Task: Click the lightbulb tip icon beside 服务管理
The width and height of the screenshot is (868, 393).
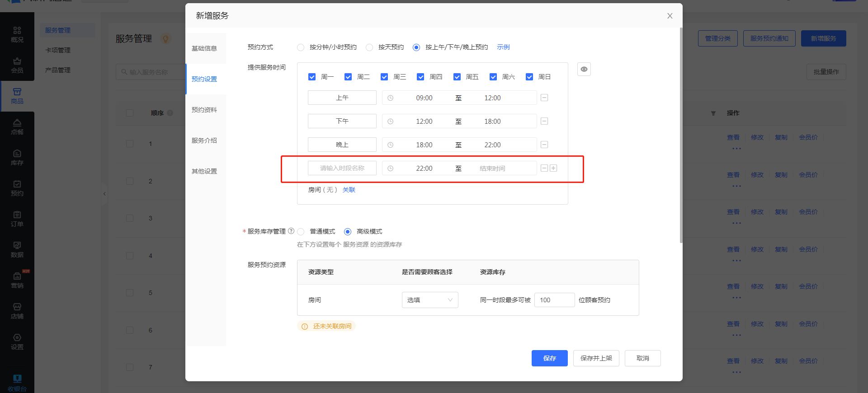Action: [x=166, y=39]
